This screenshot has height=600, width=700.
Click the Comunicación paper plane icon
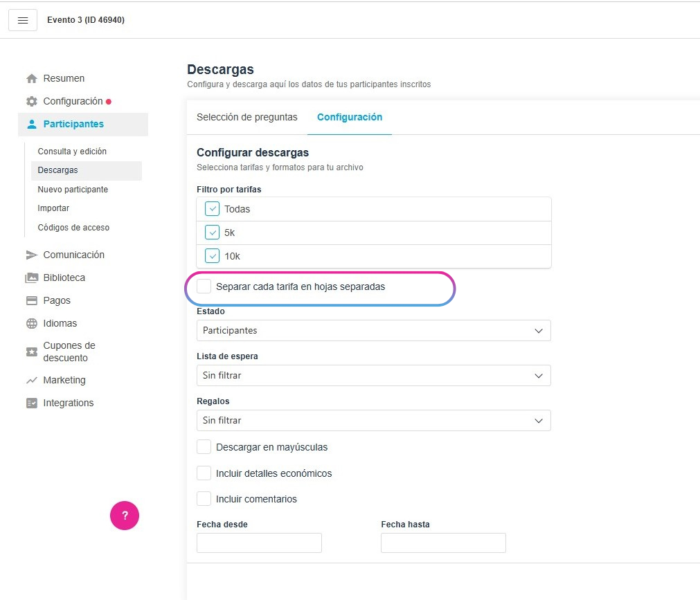point(31,255)
